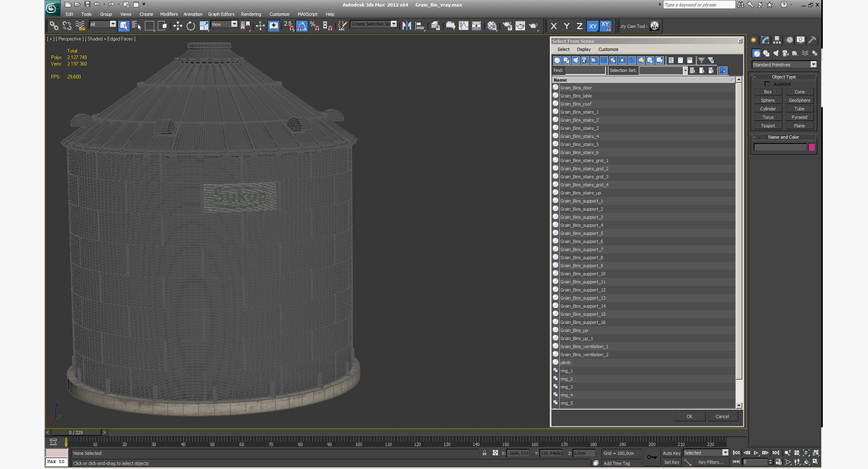Activate the Select Object tool

point(123,26)
